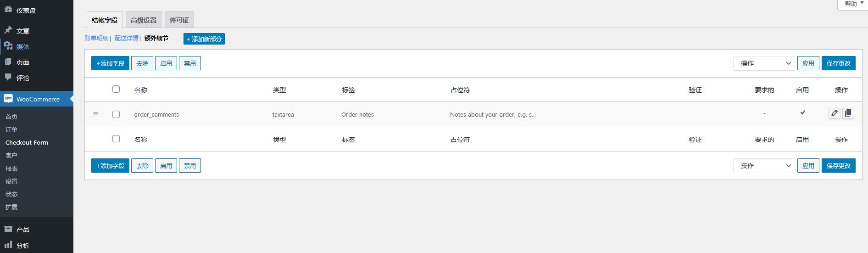
Task: Switch to the 高级设置 tab
Action: tap(144, 20)
